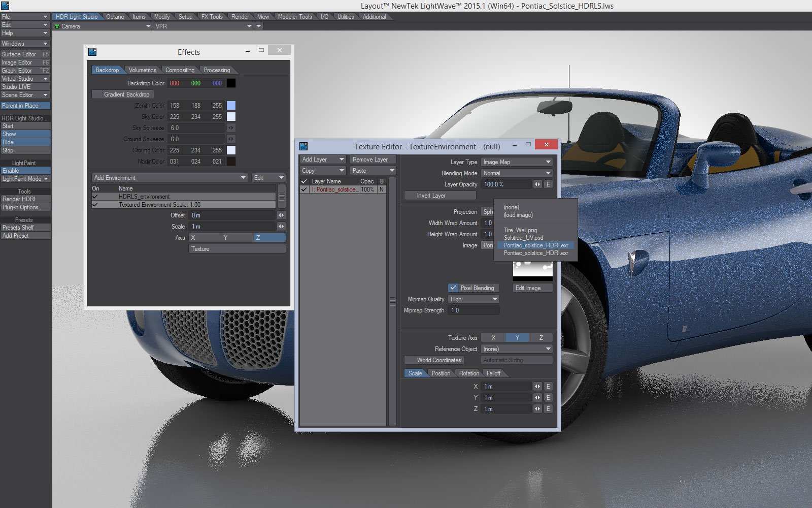Viewport: 812px width, 508px height.
Task: Click Texture Editor window title icon
Action: tap(303, 146)
